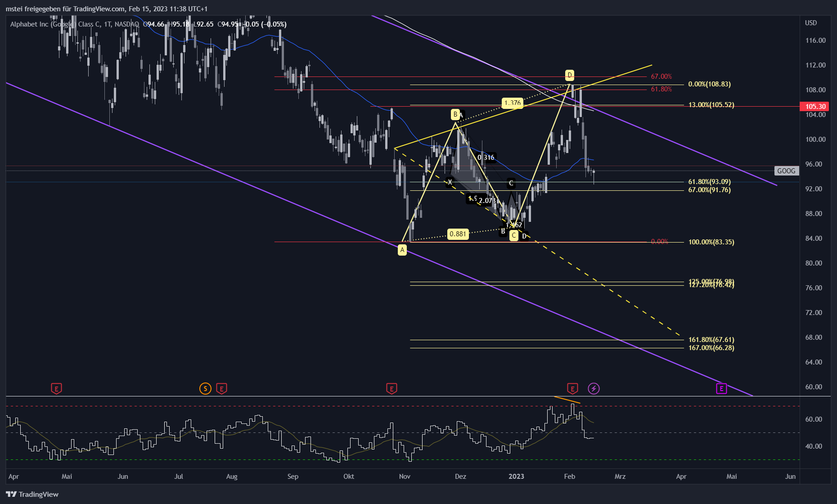This screenshot has width=837, height=504.
Task: Click the 1.376 ratio label
Action: (513, 103)
